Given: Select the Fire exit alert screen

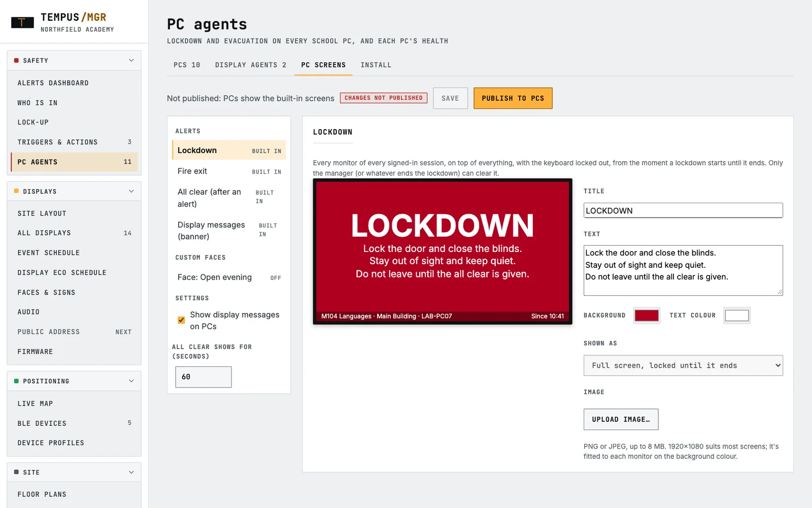Looking at the screenshot, I should pyautogui.click(x=229, y=171).
